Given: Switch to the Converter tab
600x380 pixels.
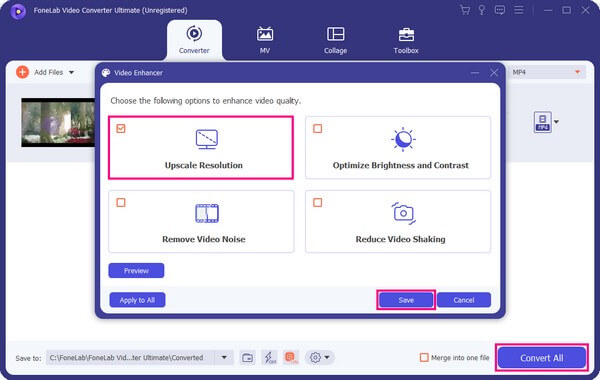Looking at the screenshot, I should [x=194, y=40].
